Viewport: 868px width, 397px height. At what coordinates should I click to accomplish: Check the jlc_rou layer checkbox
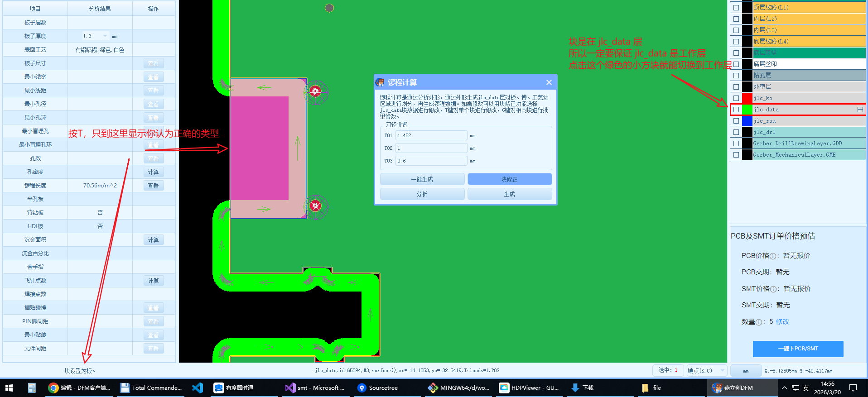[736, 121]
